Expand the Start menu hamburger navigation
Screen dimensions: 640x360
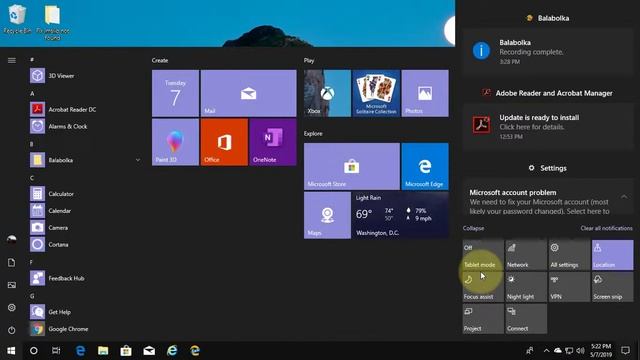11,60
